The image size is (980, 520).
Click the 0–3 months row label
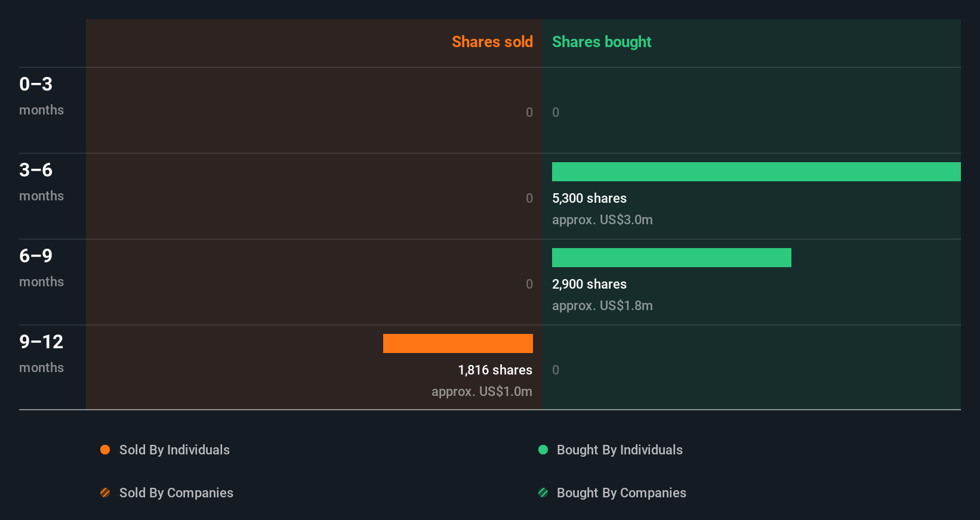[41, 96]
